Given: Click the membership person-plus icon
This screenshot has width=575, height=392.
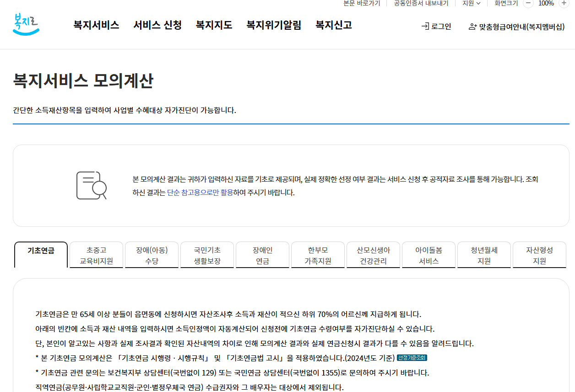Looking at the screenshot, I should point(472,27).
